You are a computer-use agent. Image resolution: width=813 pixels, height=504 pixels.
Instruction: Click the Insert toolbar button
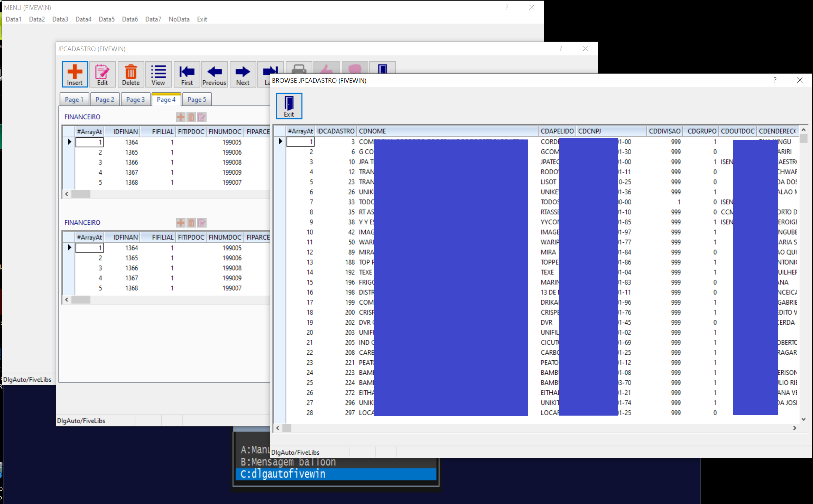(75, 74)
